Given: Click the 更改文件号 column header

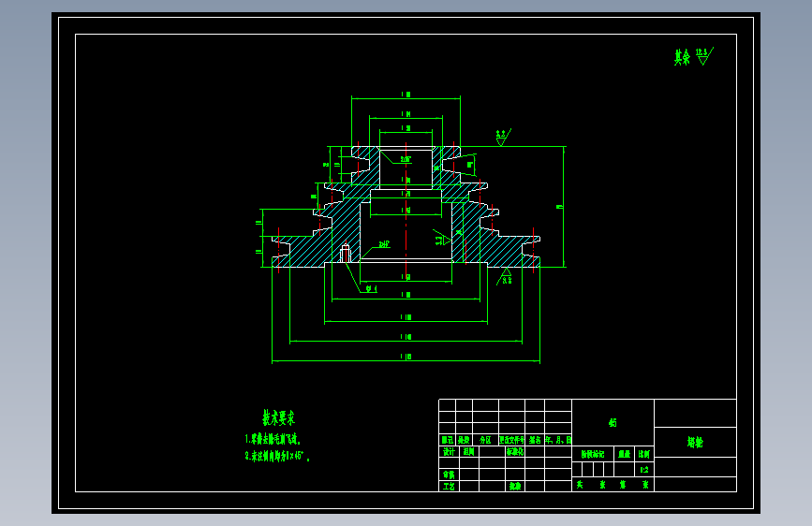Looking at the screenshot, I should pyautogui.click(x=511, y=440).
